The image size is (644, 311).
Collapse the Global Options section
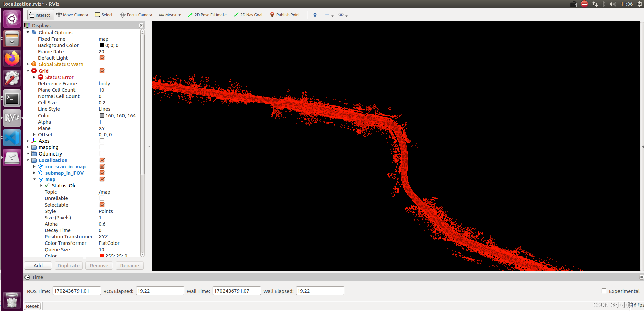tap(28, 32)
